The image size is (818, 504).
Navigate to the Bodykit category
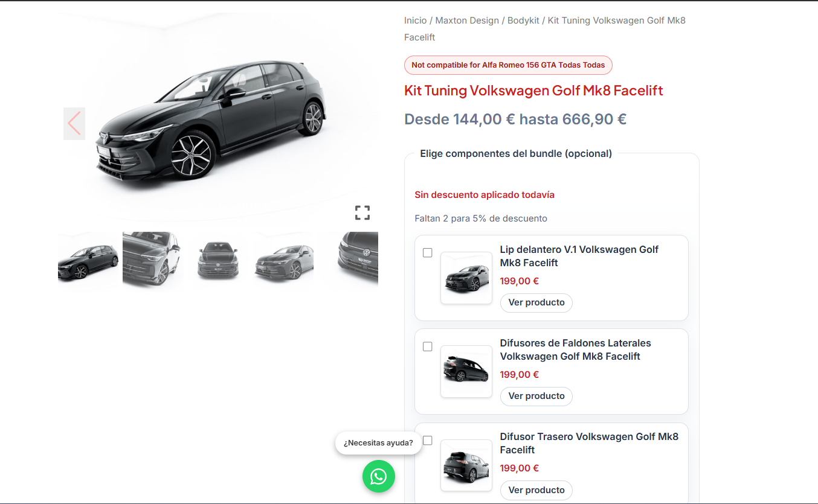point(523,20)
